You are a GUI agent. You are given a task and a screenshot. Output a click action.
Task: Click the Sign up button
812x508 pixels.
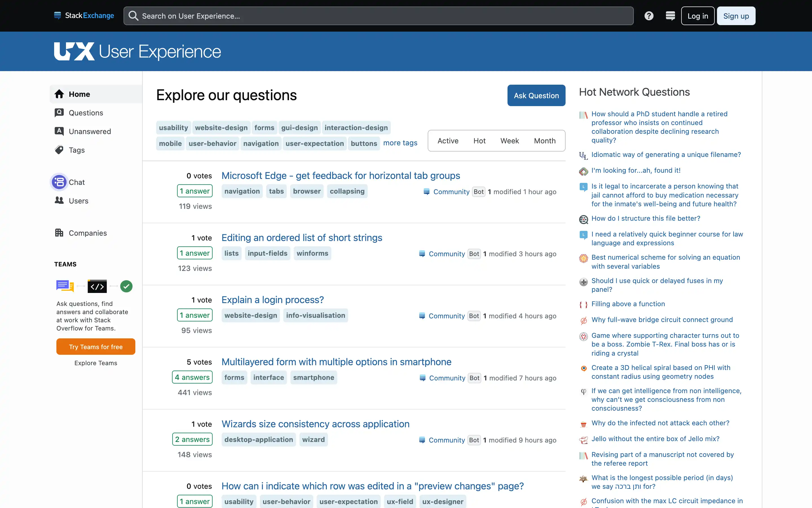(x=736, y=16)
